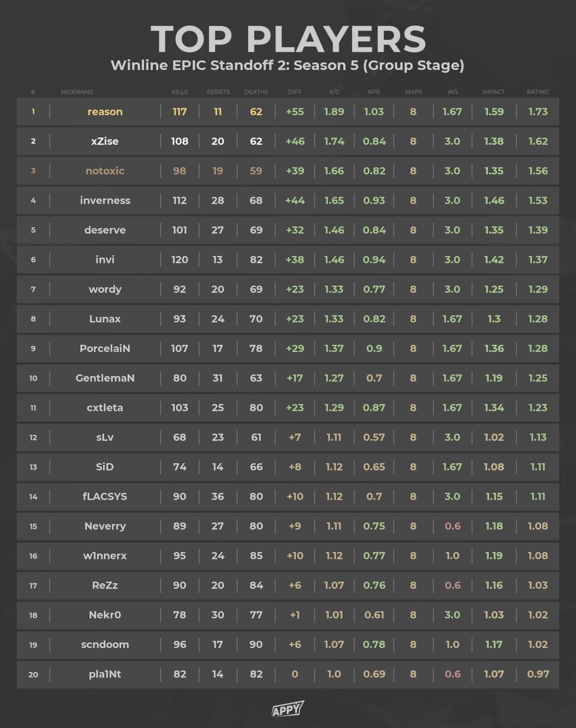The height and width of the screenshot is (728, 576).
Task: Select player nickname notoxic
Action: click(105, 171)
